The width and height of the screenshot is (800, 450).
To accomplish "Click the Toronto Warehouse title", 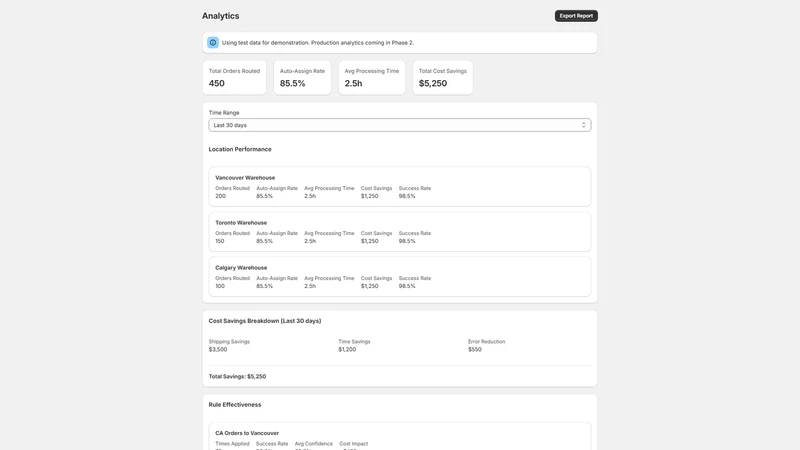I will 241,222.
